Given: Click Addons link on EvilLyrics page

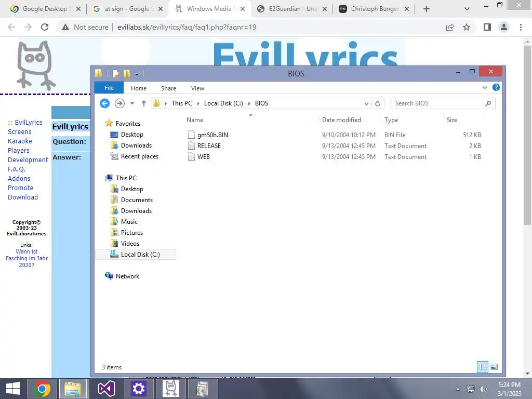Looking at the screenshot, I should (19, 179).
